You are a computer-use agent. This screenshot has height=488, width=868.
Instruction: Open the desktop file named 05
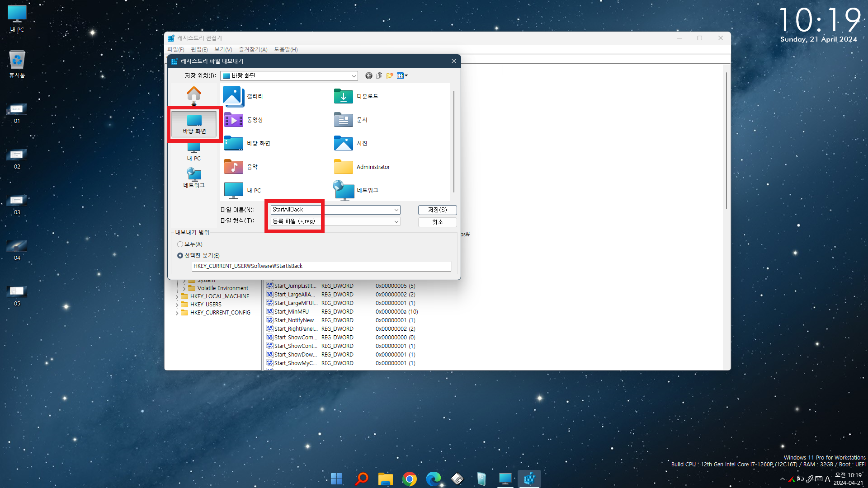pyautogui.click(x=17, y=296)
